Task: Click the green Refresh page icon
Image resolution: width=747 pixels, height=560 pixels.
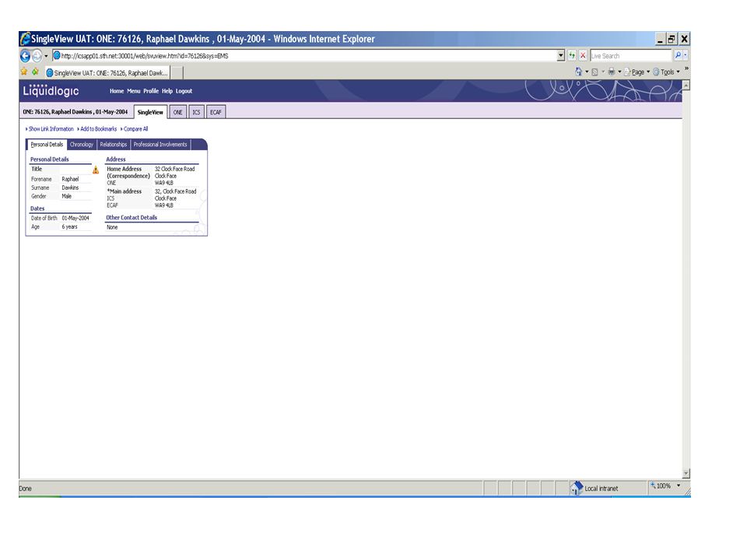Action: coord(572,56)
